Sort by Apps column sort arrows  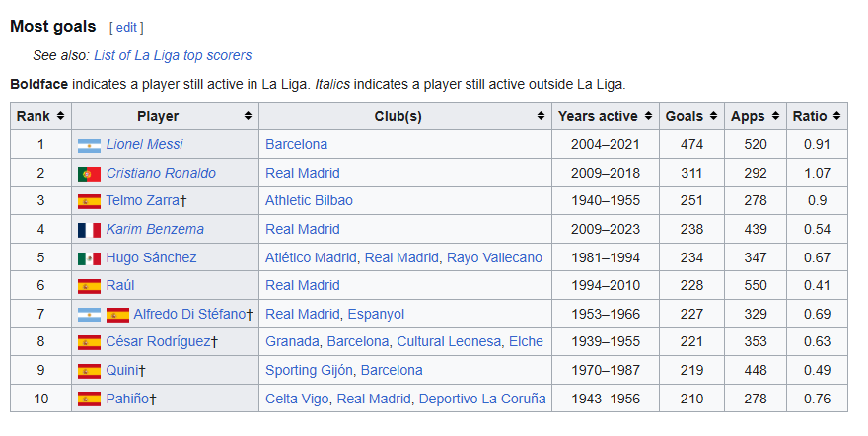[775, 116]
